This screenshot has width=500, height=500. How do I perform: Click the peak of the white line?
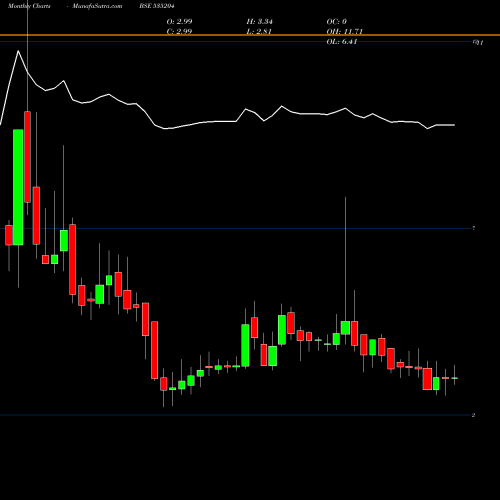click(18, 51)
